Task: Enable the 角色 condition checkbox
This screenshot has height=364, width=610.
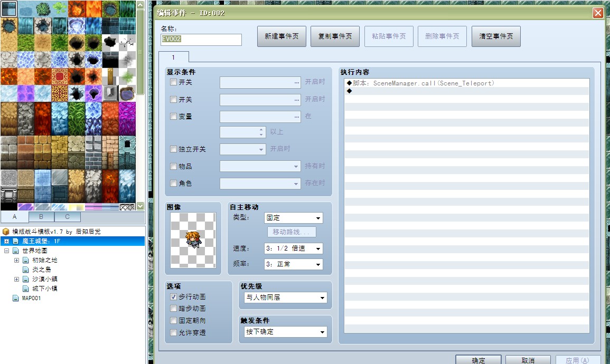Action: pyautogui.click(x=174, y=183)
